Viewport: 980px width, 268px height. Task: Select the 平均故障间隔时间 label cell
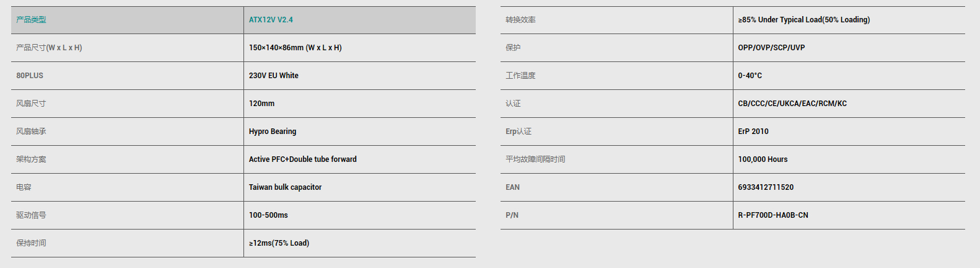click(x=616, y=159)
